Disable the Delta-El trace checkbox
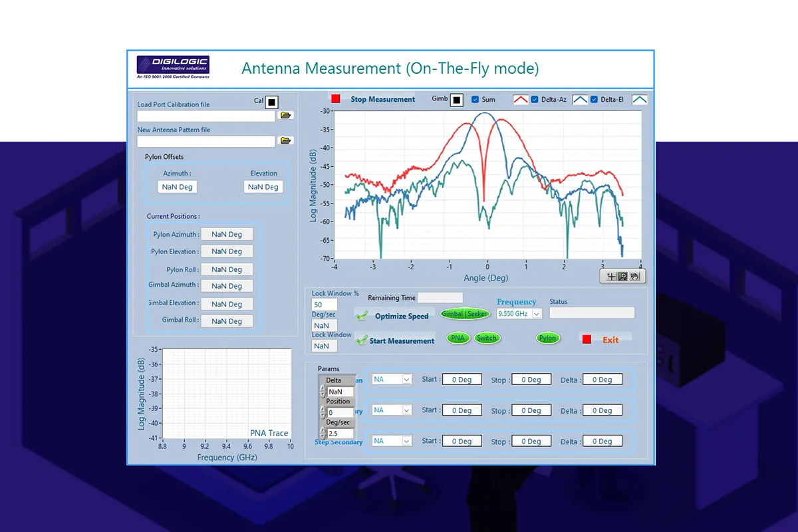798x532 pixels. (x=595, y=100)
